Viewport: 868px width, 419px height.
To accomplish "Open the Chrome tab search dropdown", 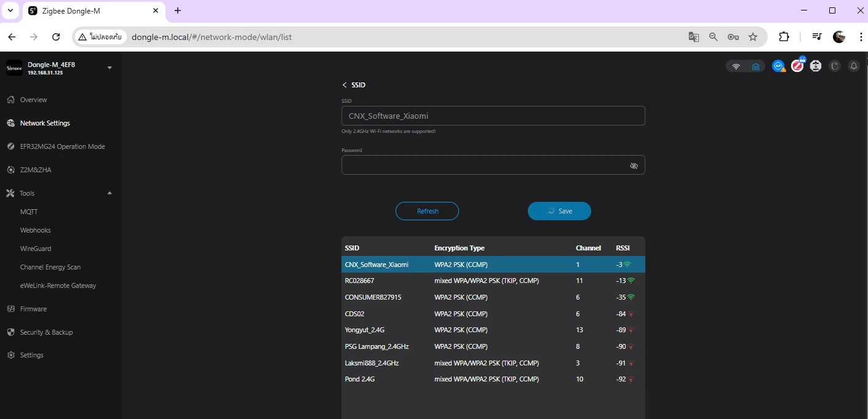I will point(10,10).
